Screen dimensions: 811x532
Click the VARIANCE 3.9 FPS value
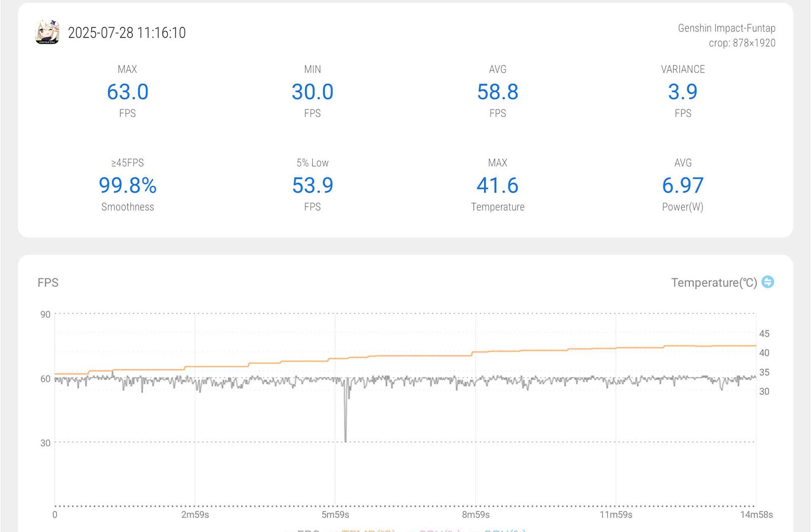click(x=682, y=92)
